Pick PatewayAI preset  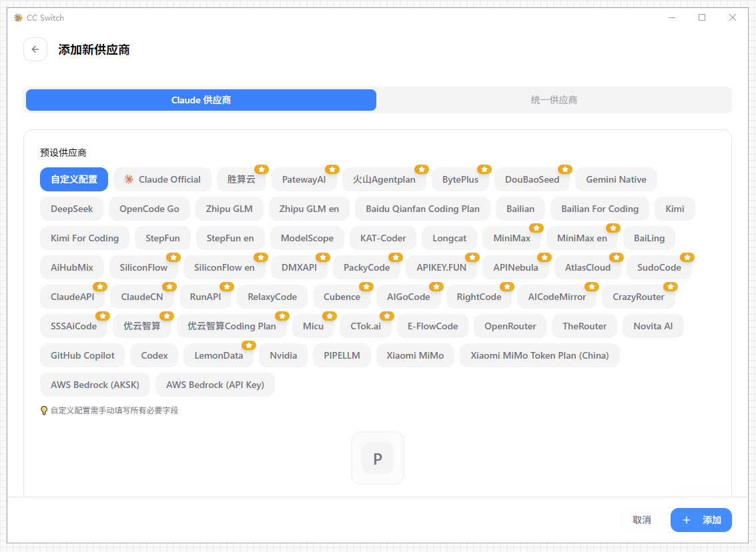[x=304, y=179]
